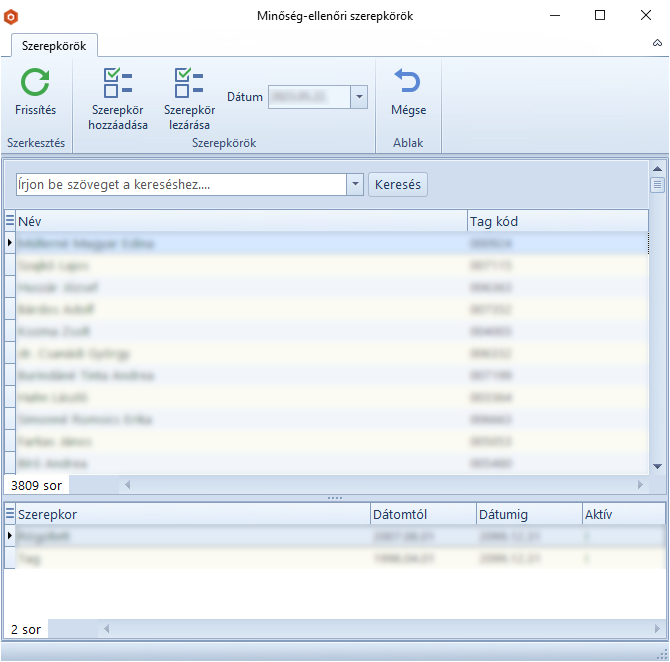This screenshot has width=670, height=662.
Task: Open the Dátum date picker dropdown
Action: [x=359, y=97]
